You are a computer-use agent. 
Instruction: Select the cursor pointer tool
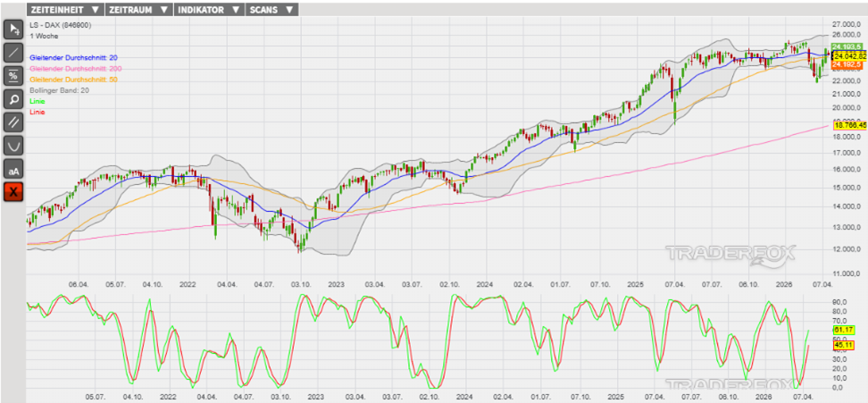tap(13, 29)
